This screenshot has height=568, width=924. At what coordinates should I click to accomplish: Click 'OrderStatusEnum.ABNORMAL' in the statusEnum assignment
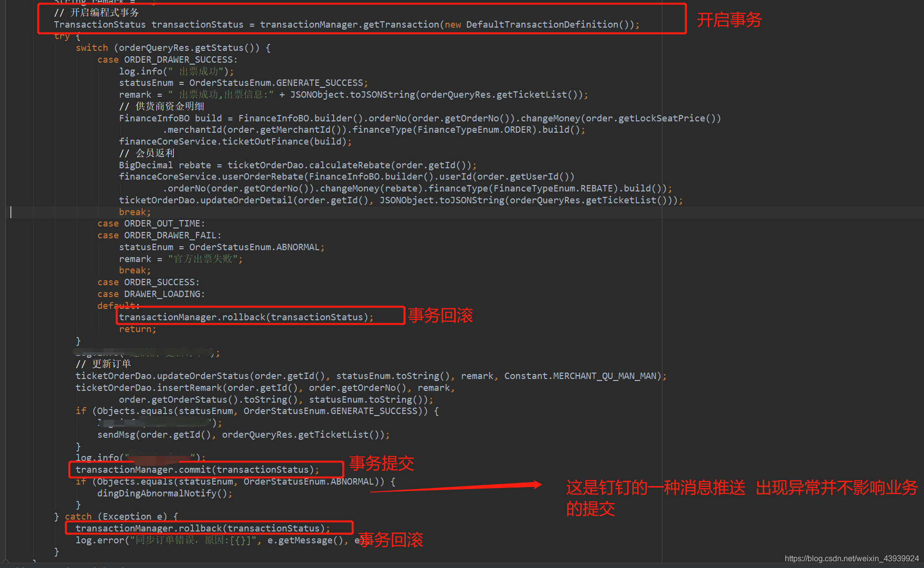pos(254,247)
